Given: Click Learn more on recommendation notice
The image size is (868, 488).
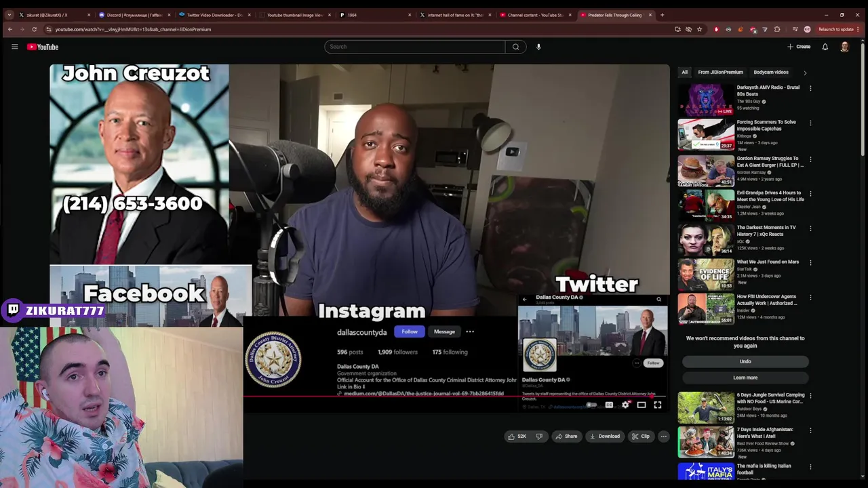Looking at the screenshot, I should coord(745,378).
